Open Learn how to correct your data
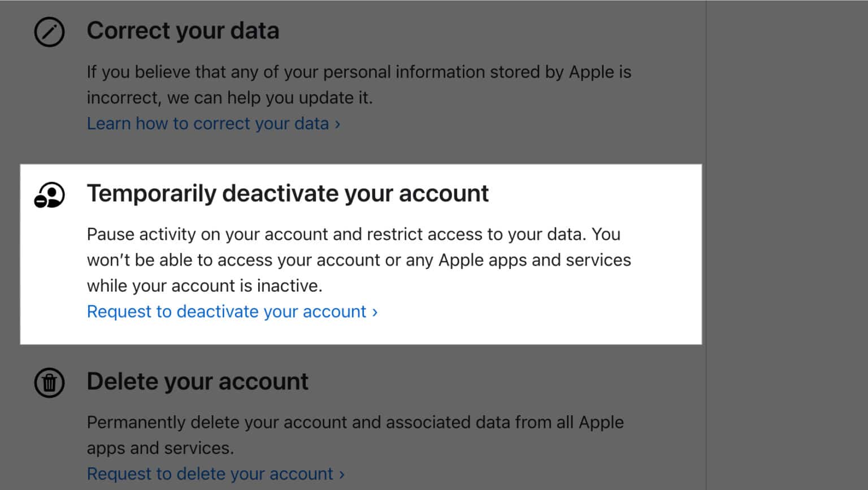 pos(208,123)
